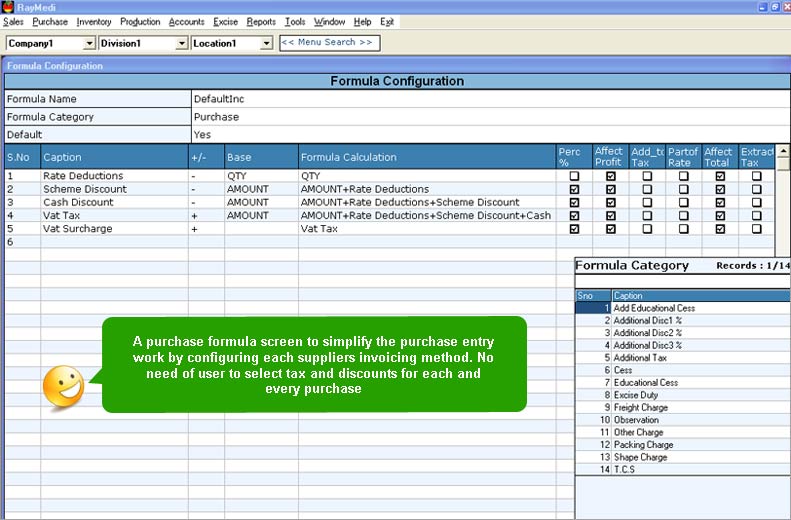This screenshot has height=520, width=791.
Task: Open the Help menu
Action: pos(362,22)
